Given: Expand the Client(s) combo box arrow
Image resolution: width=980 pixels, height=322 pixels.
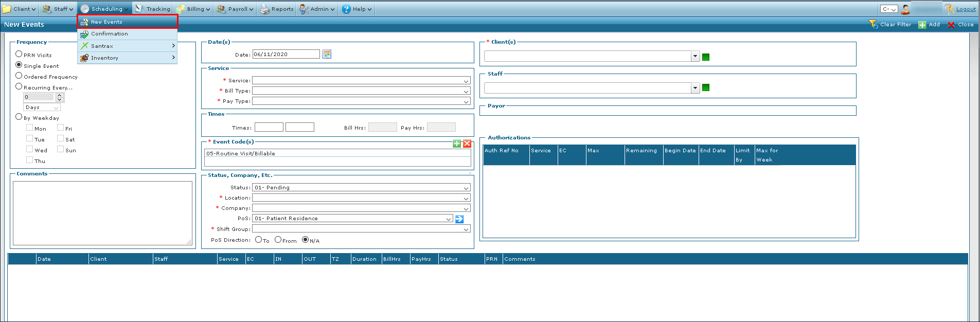Looking at the screenshot, I should [x=695, y=57].
